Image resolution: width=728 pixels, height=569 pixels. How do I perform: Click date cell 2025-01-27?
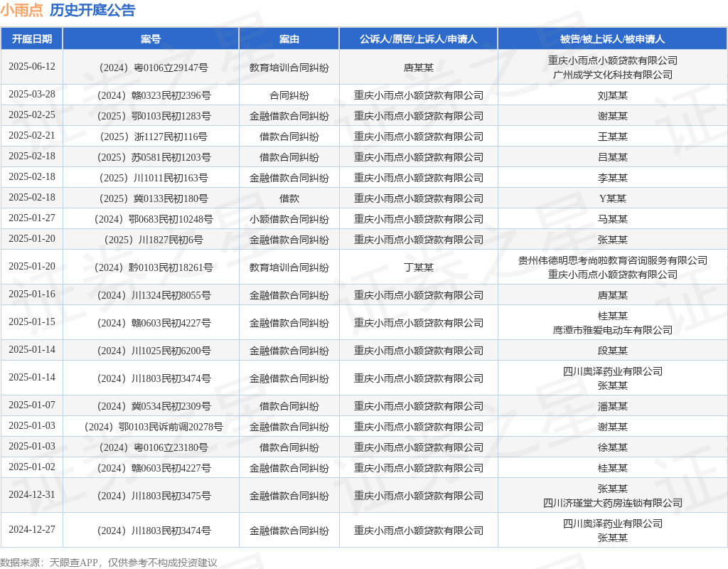pyautogui.click(x=31, y=218)
